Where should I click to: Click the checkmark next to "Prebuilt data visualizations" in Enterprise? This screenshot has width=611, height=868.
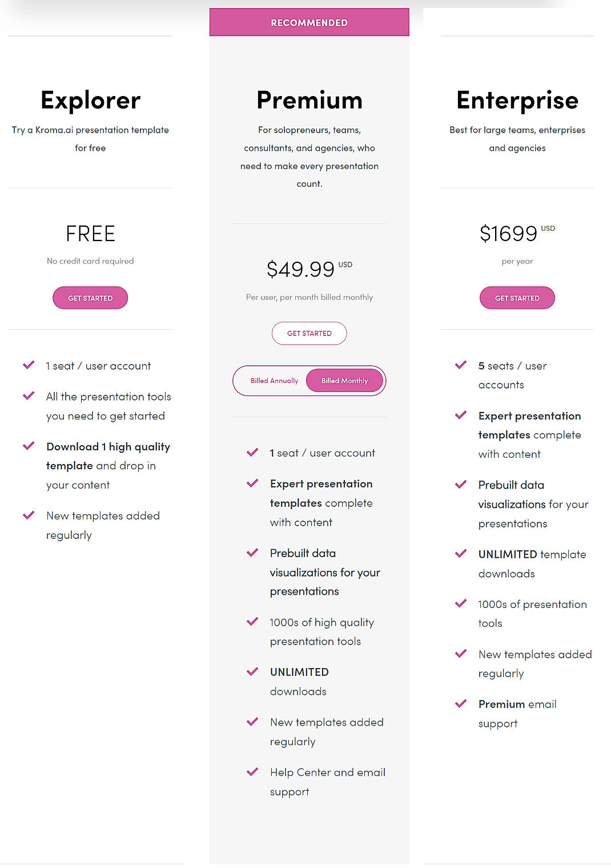coord(460,484)
